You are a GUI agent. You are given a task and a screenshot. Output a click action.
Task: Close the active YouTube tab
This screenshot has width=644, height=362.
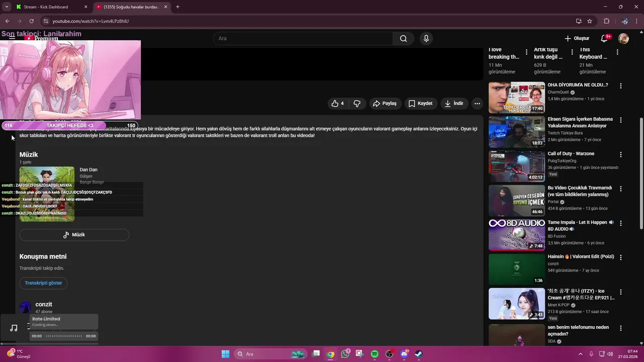click(x=166, y=7)
